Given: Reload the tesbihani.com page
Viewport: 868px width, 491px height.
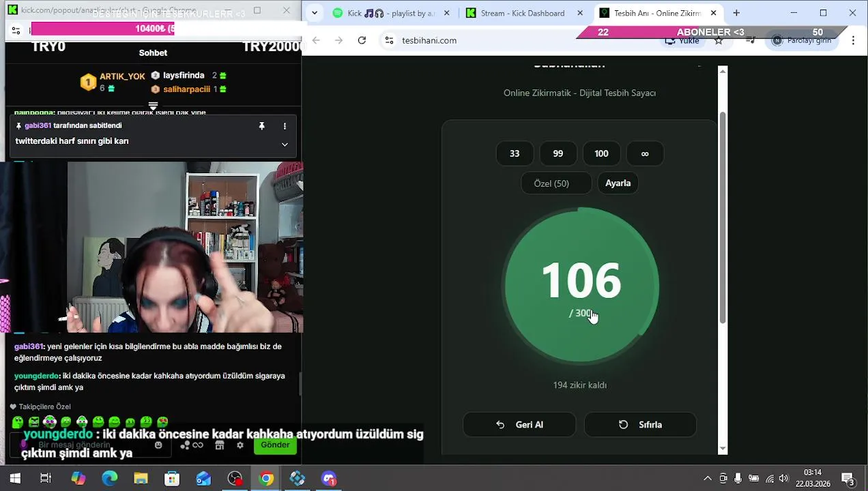Looking at the screenshot, I should click(362, 40).
